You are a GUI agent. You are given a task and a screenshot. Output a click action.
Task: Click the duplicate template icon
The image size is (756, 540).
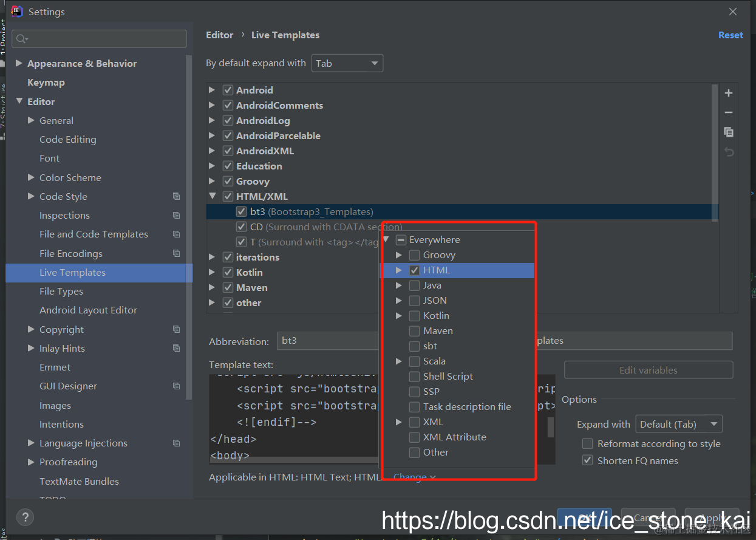(729, 132)
